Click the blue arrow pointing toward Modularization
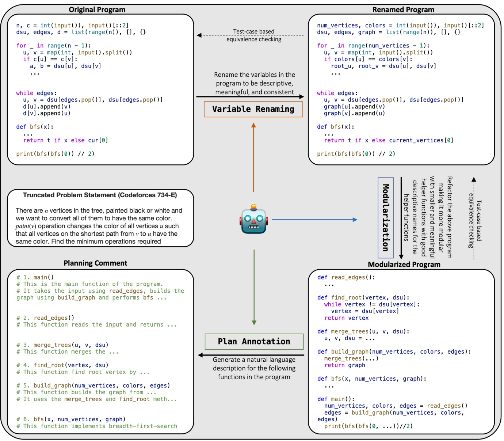504x441 pixels. click(x=314, y=220)
